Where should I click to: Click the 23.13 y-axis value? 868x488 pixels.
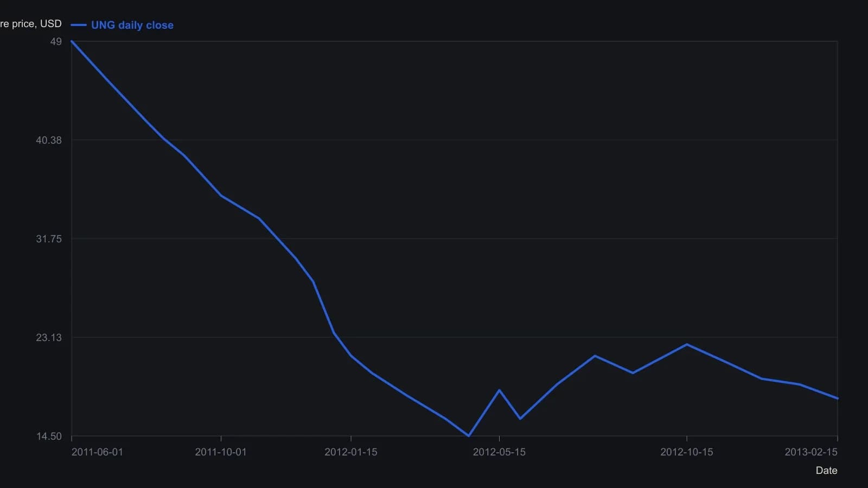click(x=49, y=338)
